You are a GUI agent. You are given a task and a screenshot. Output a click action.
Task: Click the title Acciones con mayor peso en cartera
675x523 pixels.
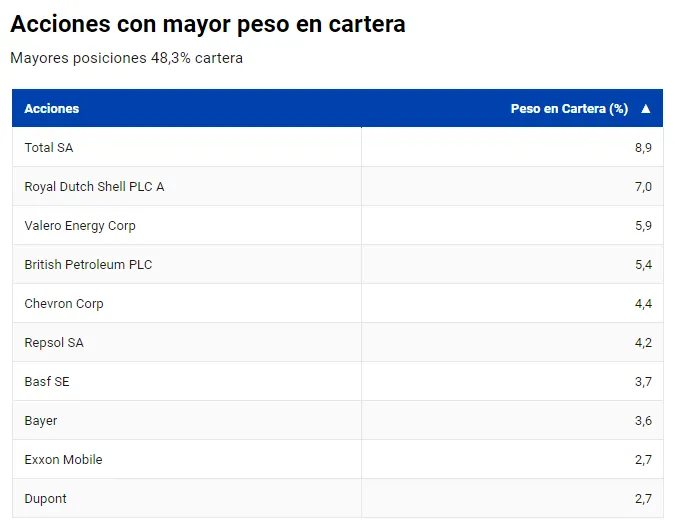tap(208, 24)
